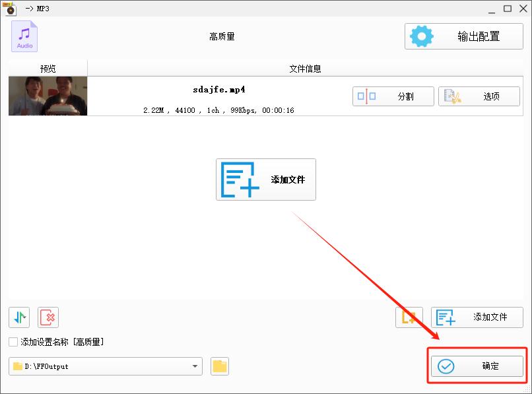The image size is (532, 394).
Task: Click the large 添加文件 add files button
Action: (265, 179)
